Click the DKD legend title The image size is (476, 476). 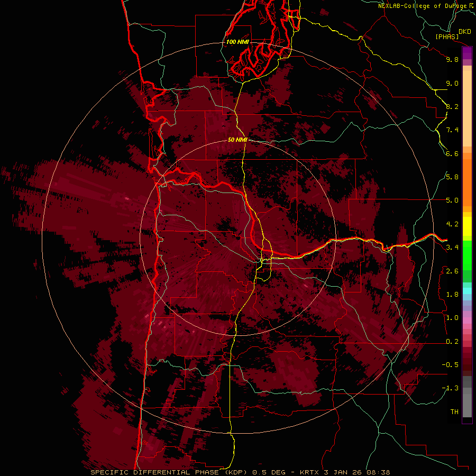pos(465,32)
